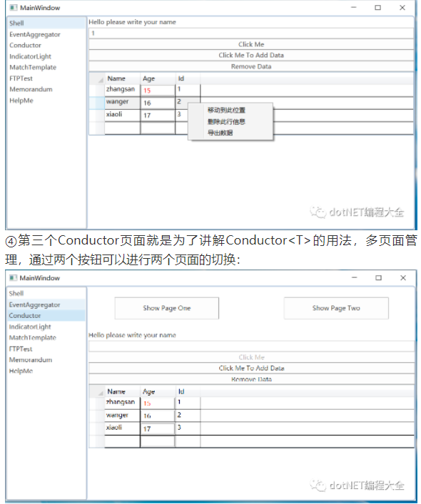
Task: Select highlighted Conductor item in bottom window
Action: click(46, 315)
